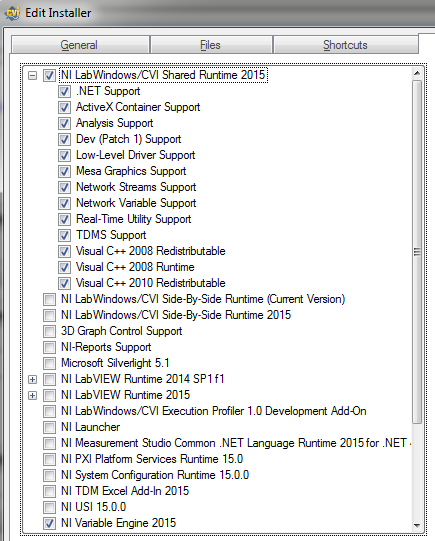
Task: Select the Mesa Graphics Support item label
Action: (x=131, y=171)
